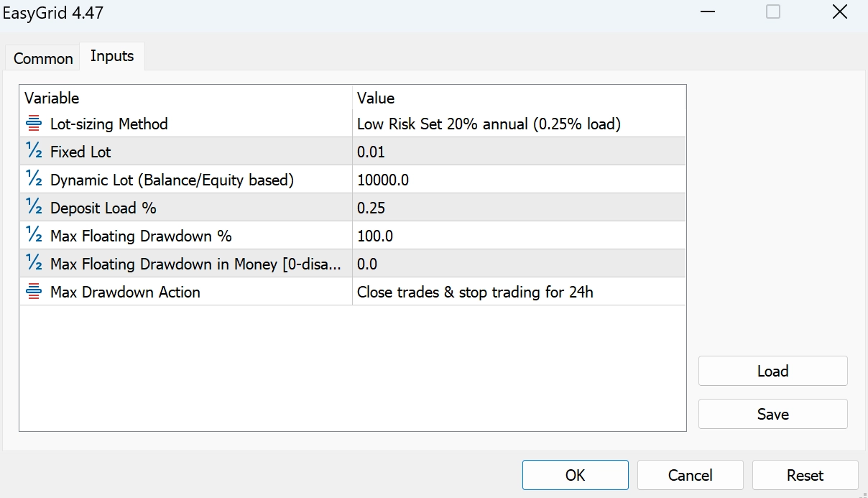Image resolution: width=868 pixels, height=498 pixels.
Task: Switch to the Common tab
Action: 43,58
